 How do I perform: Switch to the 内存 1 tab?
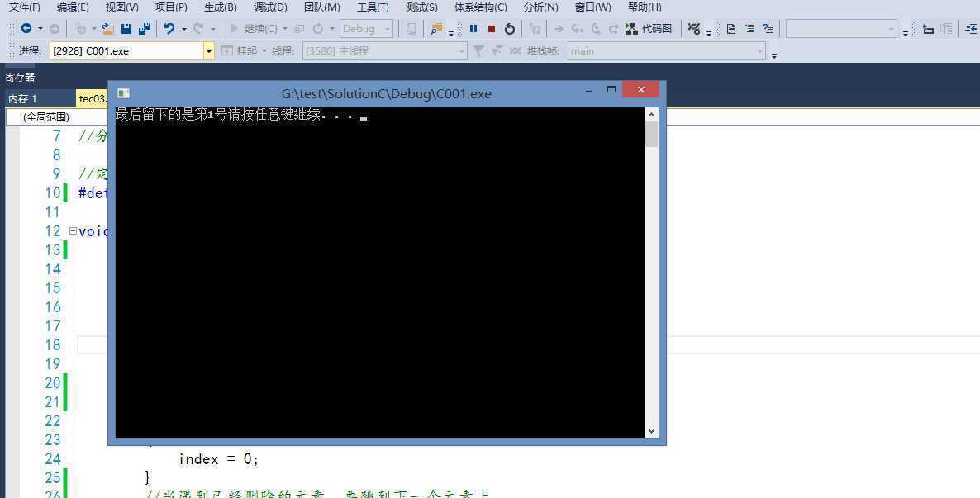(23, 99)
